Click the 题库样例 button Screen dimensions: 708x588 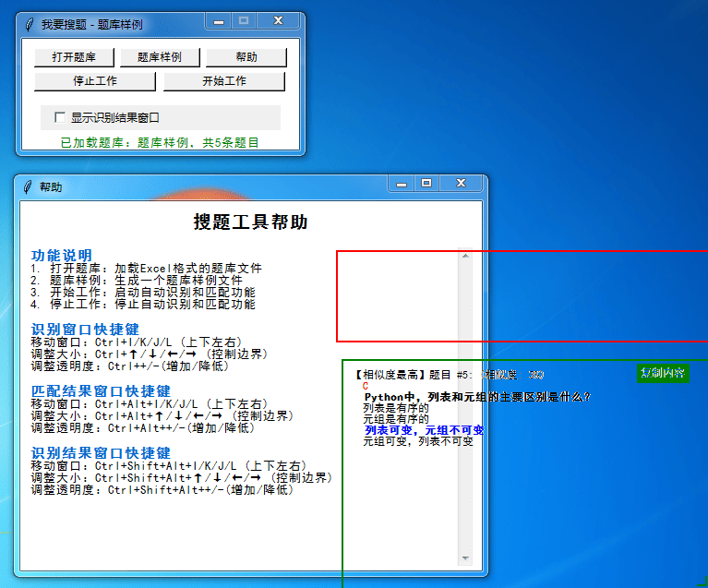[160, 57]
